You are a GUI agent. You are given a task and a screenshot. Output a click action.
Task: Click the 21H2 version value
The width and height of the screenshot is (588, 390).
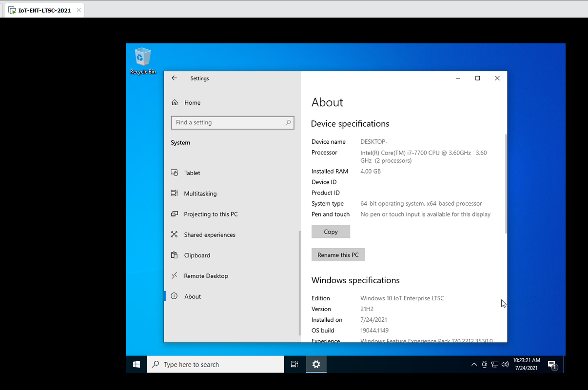pos(367,309)
